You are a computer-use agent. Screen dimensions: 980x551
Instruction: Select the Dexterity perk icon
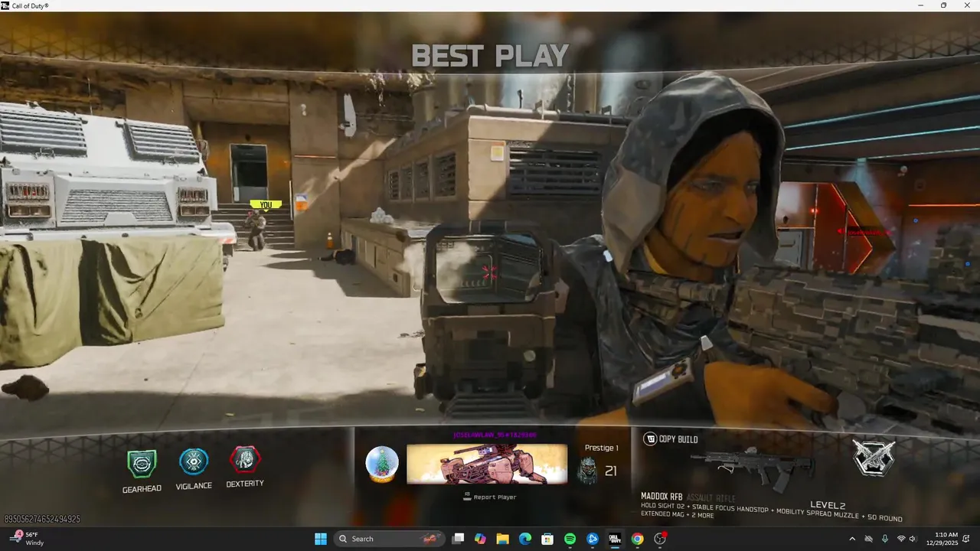(245, 459)
